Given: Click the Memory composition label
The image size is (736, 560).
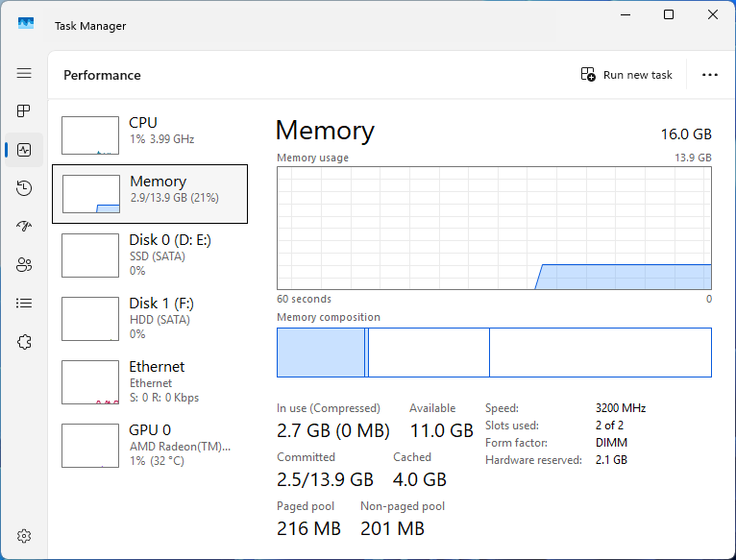Looking at the screenshot, I should (x=328, y=317).
